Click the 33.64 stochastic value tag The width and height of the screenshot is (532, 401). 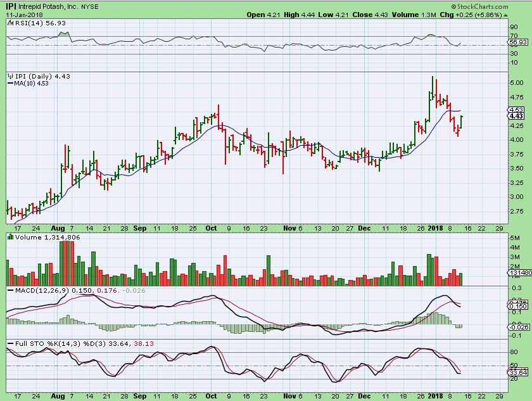[519, 372]
